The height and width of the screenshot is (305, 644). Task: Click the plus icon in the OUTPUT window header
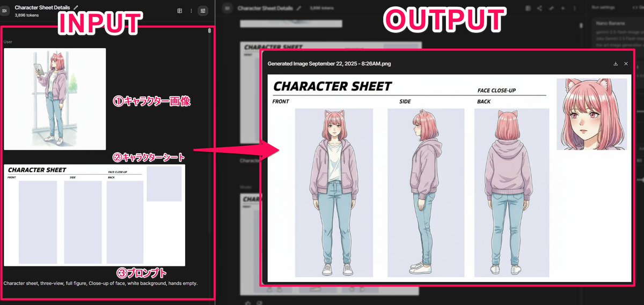(562, 8)
